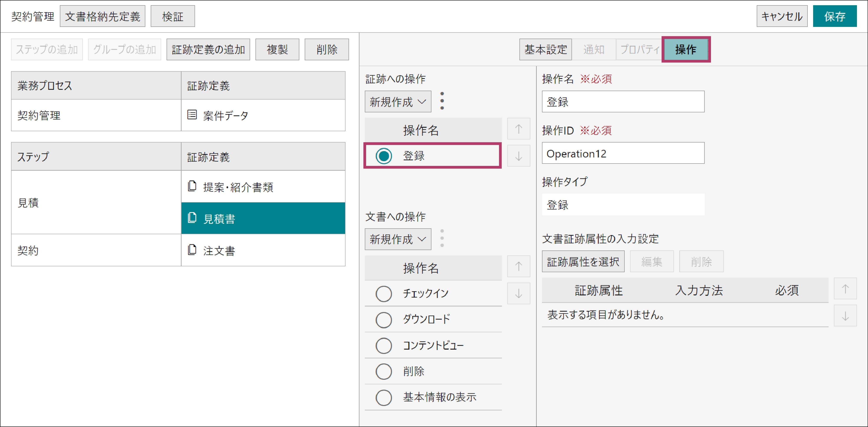Click the 証跡属性 column header

click(598, 290)
